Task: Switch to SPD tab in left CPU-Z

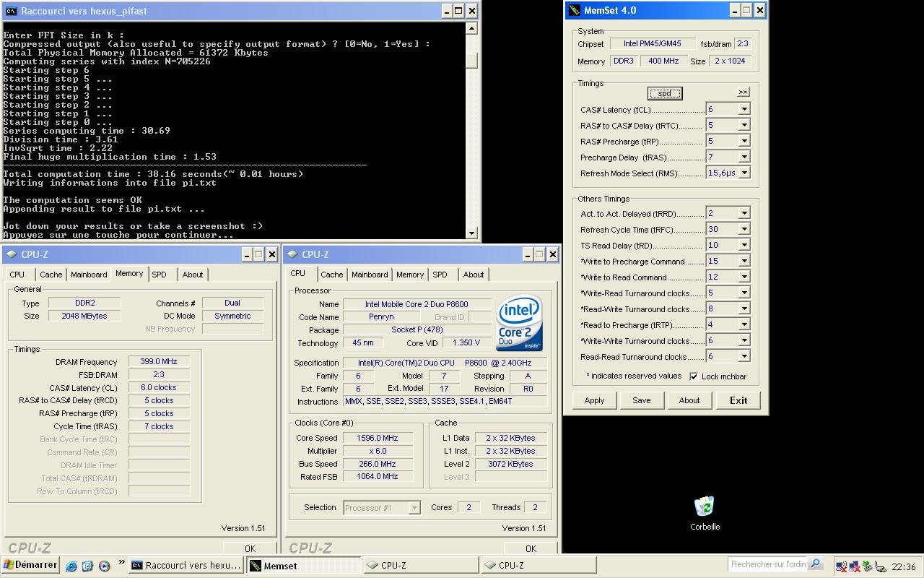Action: point(160,275)
